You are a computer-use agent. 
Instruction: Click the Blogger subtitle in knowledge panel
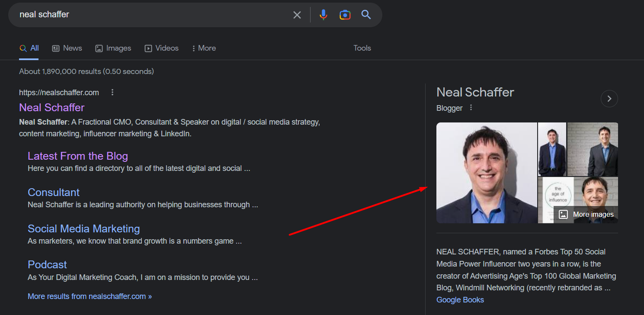tap(449, 108)
